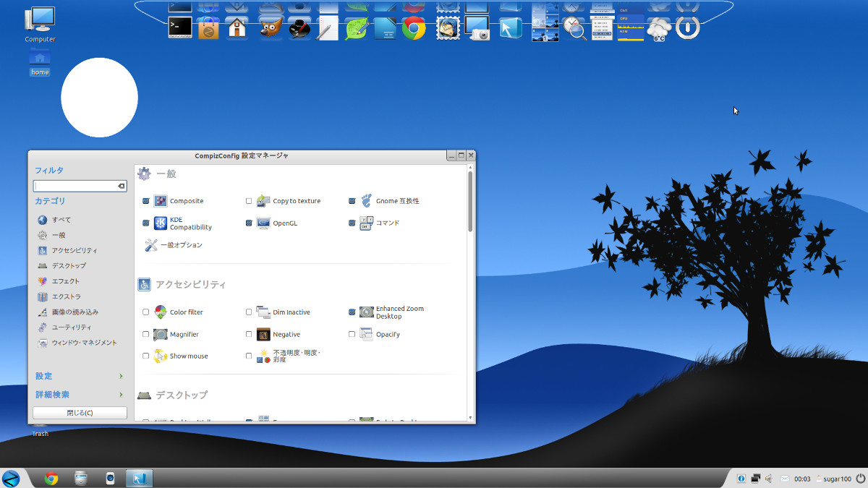The height and width of the screenshot is (488, 868).
Task: Click the volume icon in the system tray
Action: pos(768,478)
